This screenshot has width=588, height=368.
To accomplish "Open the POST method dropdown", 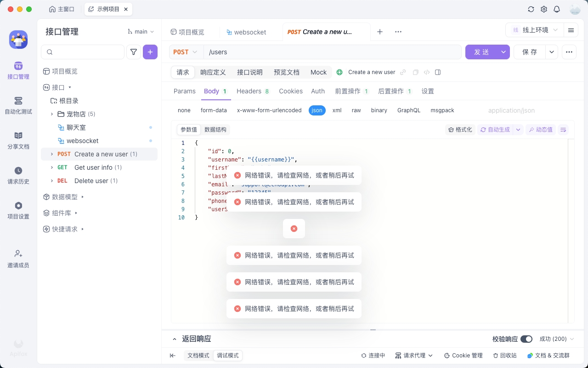I will 186,52.
